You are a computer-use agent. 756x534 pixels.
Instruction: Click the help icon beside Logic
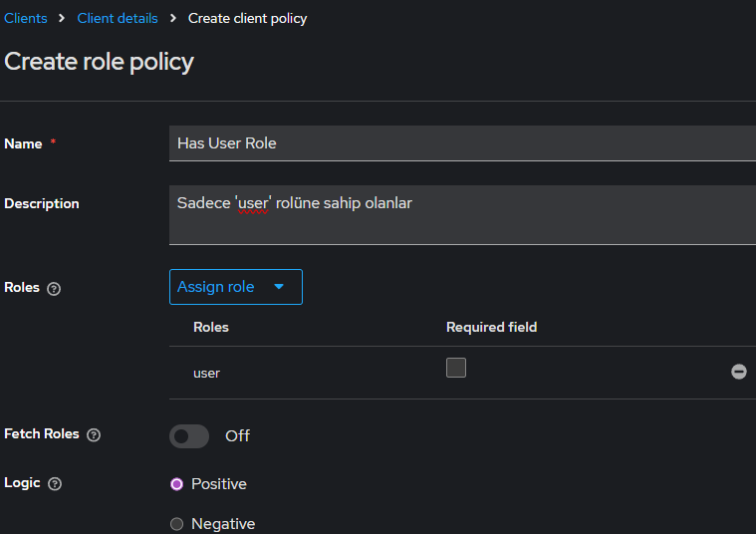55,484
